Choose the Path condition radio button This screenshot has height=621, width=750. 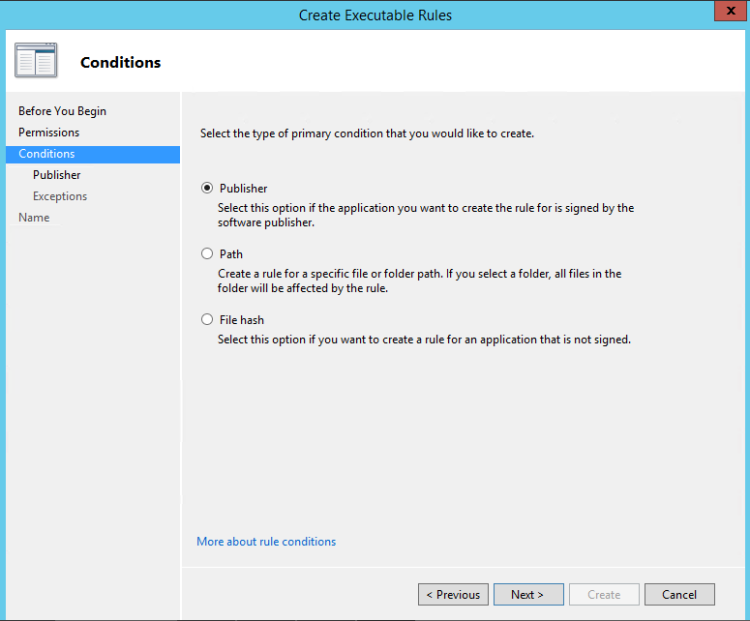click(207, 254)
